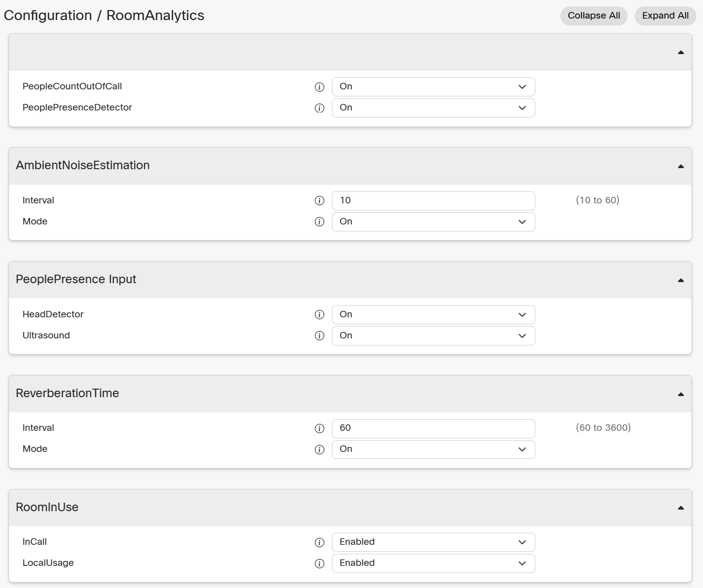Open the Ultrasound dropdown

[x=433, y=336]
